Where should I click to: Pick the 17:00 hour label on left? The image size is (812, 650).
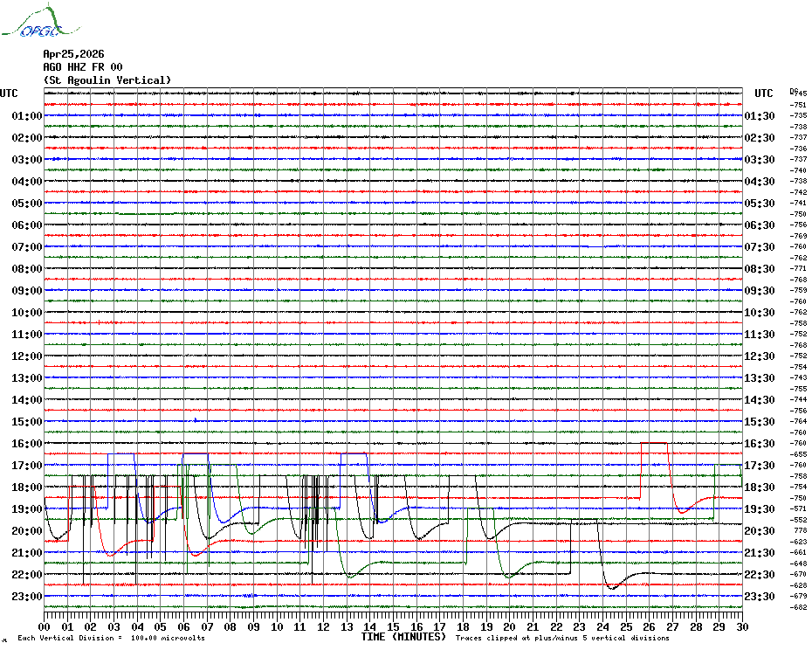pos(27,466)
